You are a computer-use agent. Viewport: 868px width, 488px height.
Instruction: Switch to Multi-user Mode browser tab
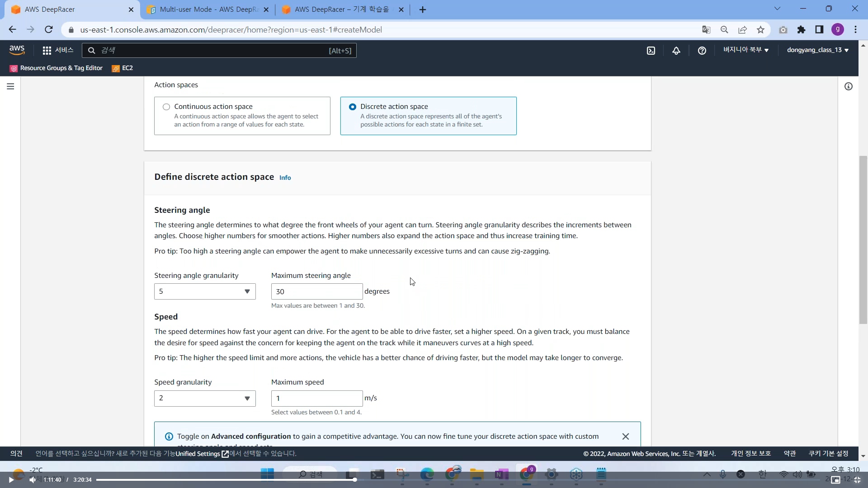click(208, 9)
